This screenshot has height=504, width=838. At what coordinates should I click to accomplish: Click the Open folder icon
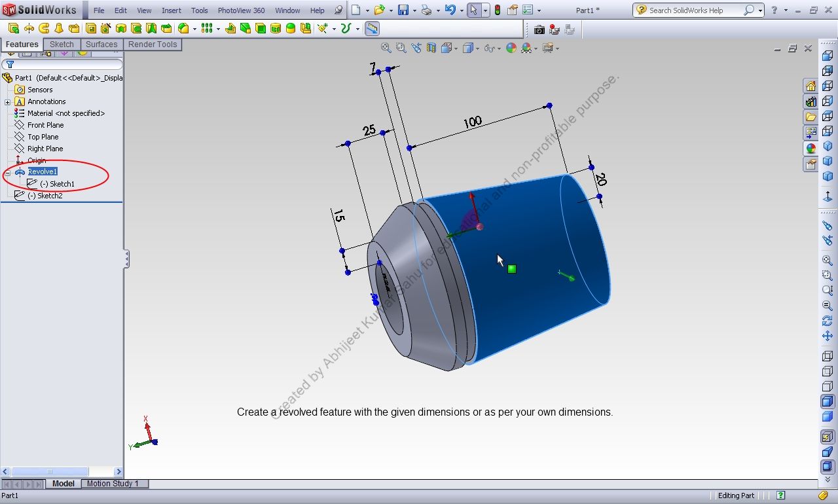tap(378, 10)
